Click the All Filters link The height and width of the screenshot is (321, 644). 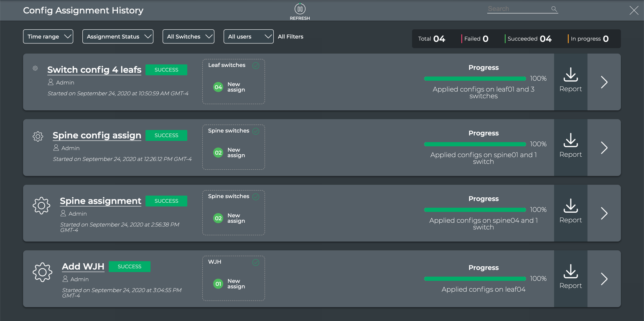(x=290, y=37)
